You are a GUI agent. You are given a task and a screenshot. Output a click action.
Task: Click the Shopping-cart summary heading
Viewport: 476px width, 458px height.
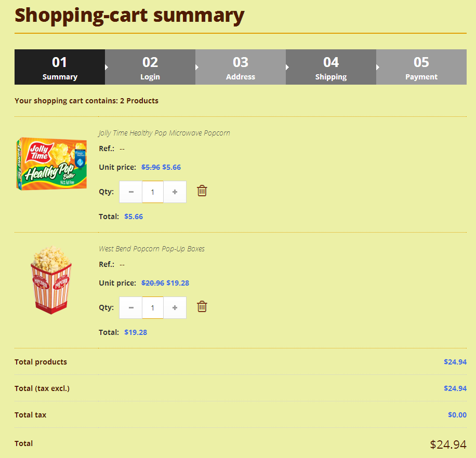pos(129,15)
